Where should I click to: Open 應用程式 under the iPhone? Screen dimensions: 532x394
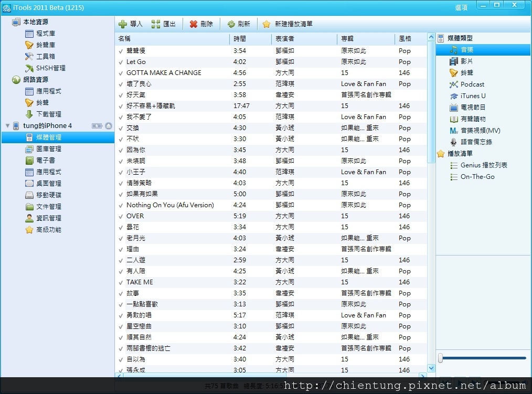click(x=43, y=172)
